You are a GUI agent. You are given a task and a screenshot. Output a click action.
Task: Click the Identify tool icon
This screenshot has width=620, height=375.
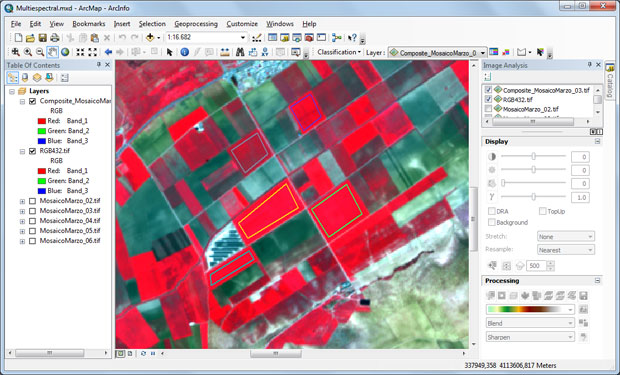click(184, 52)
